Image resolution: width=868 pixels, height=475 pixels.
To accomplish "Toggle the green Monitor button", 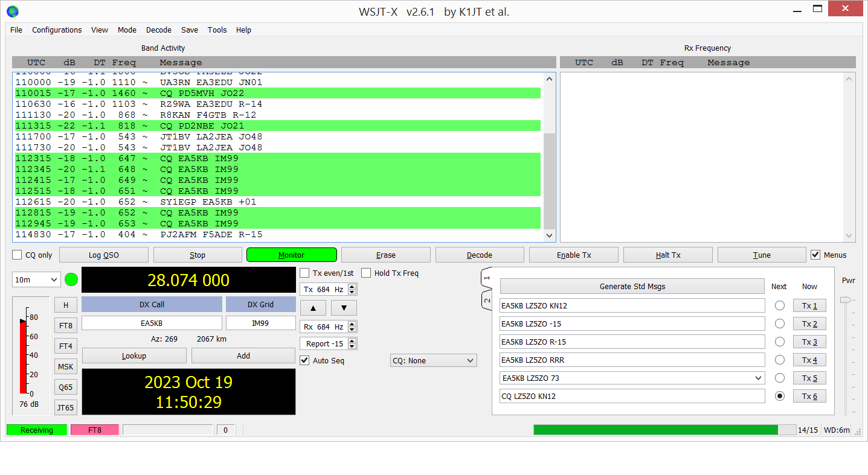I will pos(292,255).
